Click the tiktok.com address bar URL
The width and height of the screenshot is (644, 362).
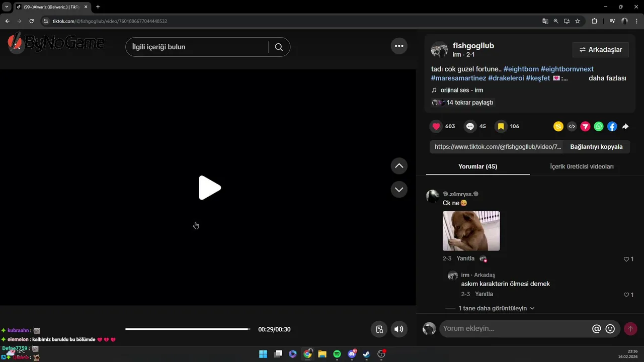point(110,21)
